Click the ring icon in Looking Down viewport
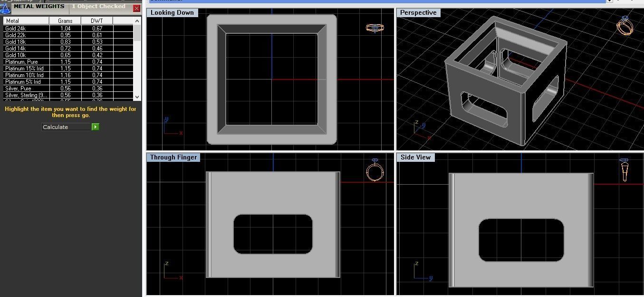 click(375, 28)
